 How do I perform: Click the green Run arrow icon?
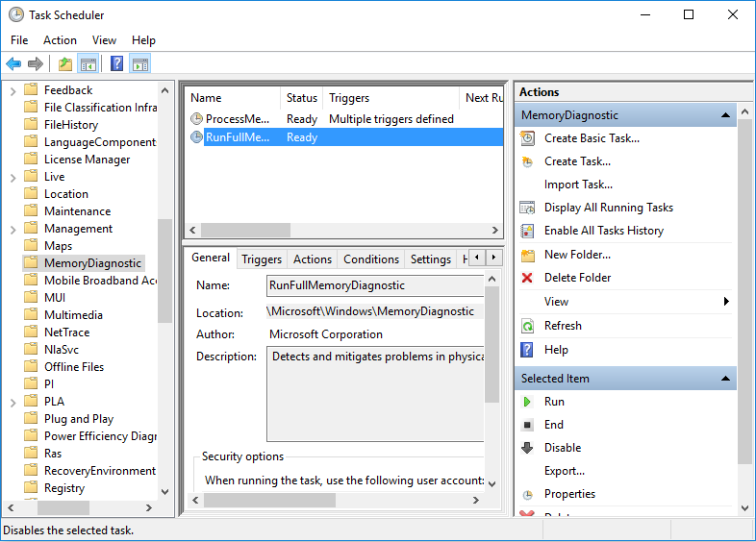coord(527,402)
